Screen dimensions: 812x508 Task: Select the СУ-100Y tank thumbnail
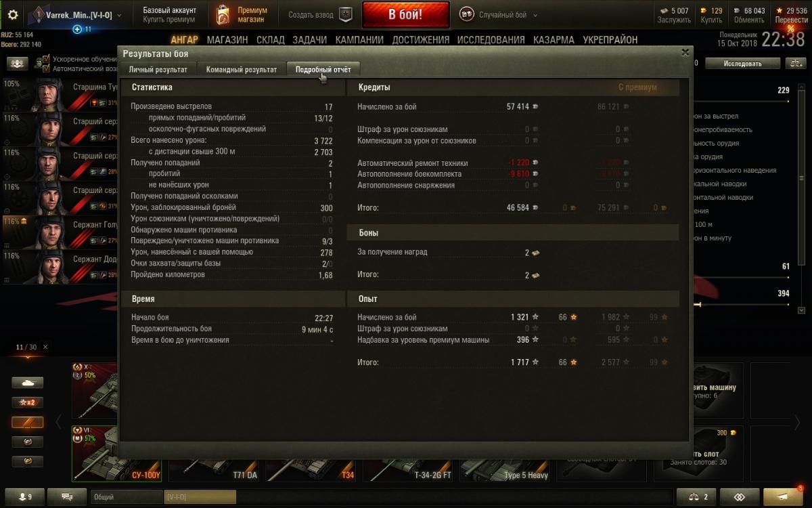(x=120, y=454)
